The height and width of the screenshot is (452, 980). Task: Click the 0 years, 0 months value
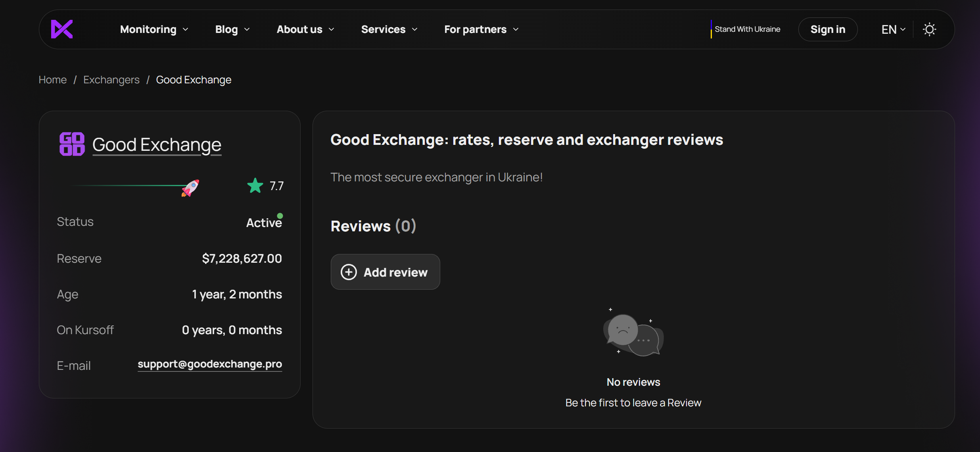pos(232,330)
